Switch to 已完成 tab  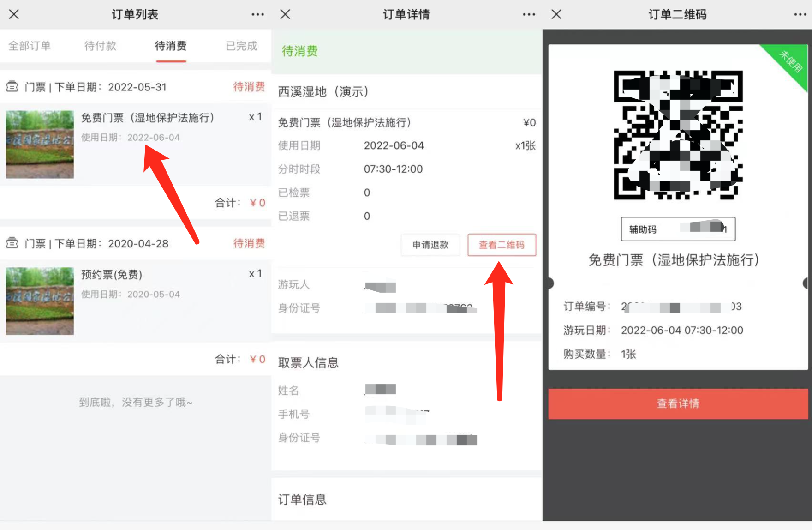(x=241, y=46)
